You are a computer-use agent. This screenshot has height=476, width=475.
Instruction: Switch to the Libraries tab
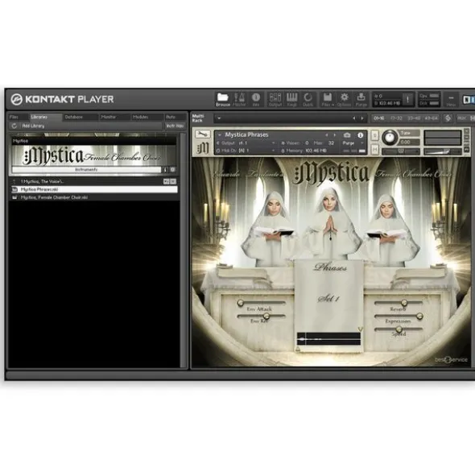coord(46,117)
